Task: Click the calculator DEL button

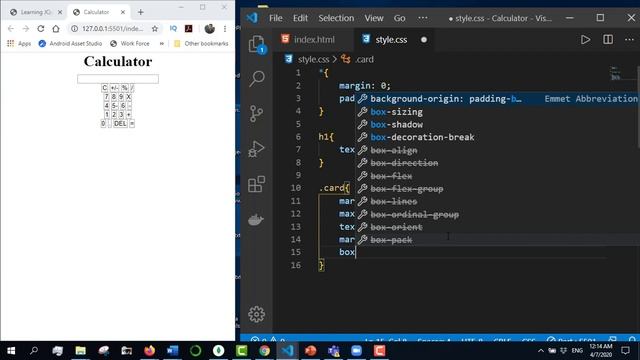Action: pyautogui.click(x=120, y=123)
